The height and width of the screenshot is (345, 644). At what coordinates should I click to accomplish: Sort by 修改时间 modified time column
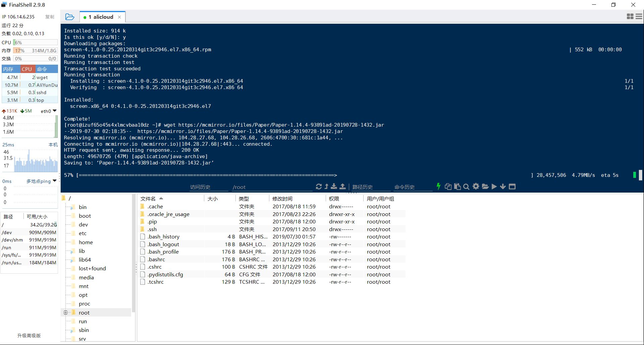[297, 199]
